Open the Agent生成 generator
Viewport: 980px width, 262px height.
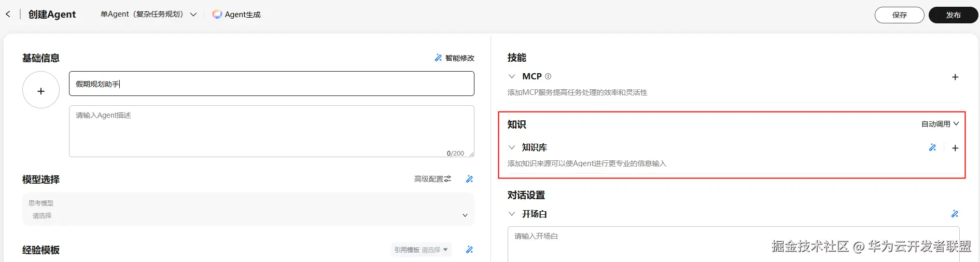(236, 15)
